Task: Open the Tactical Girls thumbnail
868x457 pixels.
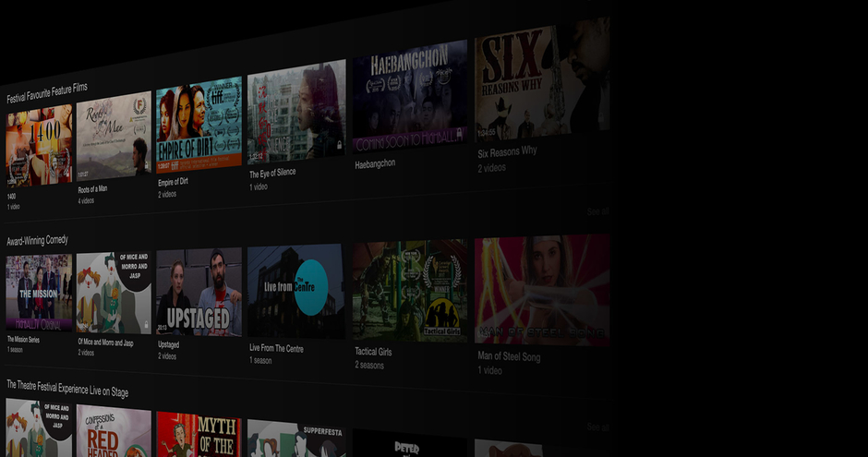Action: (x=410, y=291)
